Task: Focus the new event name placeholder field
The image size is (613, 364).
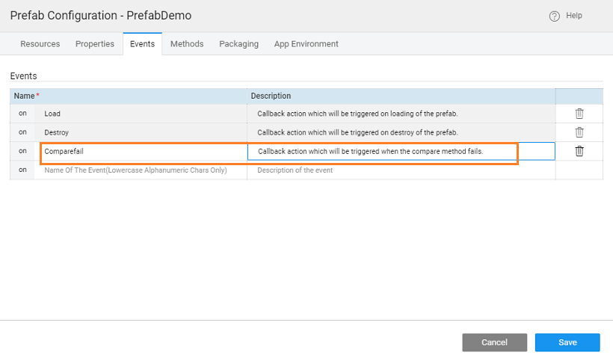Action: 142,170
